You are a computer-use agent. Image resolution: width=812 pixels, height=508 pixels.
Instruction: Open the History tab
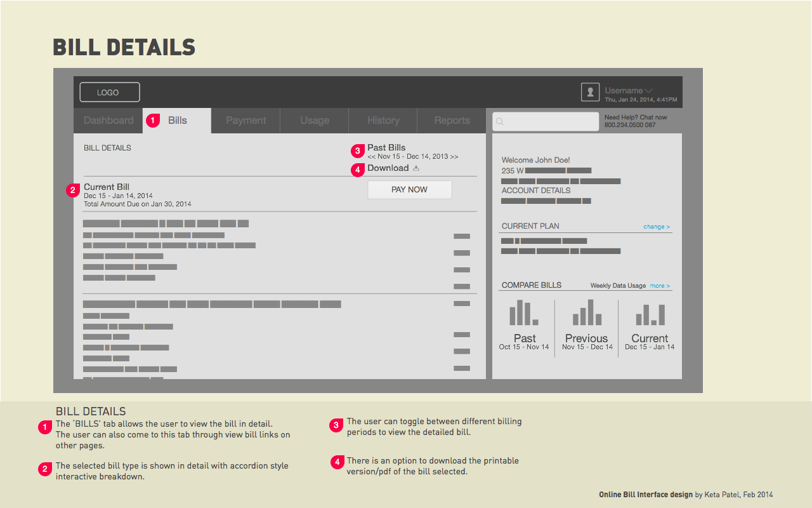383,120
